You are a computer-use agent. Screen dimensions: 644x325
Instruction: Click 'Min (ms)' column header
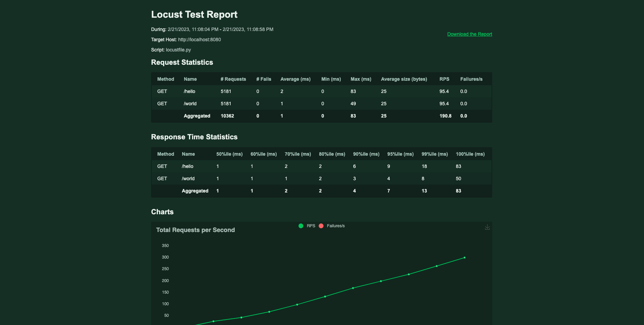(x=331, y=79)
